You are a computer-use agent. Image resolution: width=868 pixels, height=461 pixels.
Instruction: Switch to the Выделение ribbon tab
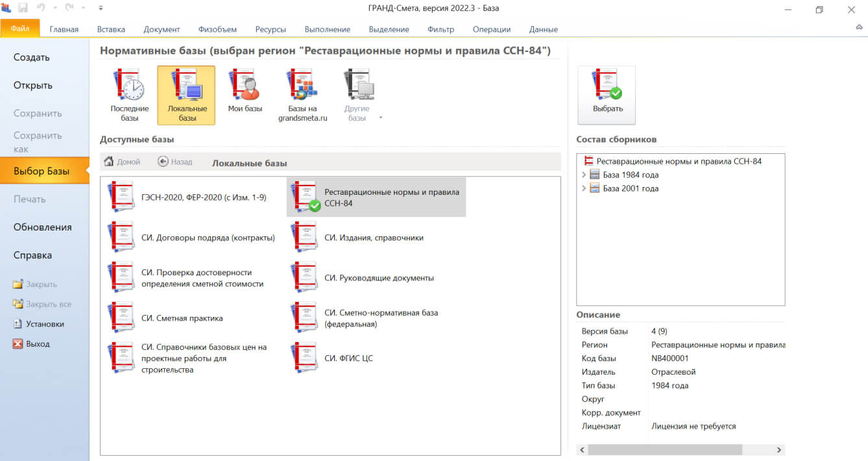point(389,29)
